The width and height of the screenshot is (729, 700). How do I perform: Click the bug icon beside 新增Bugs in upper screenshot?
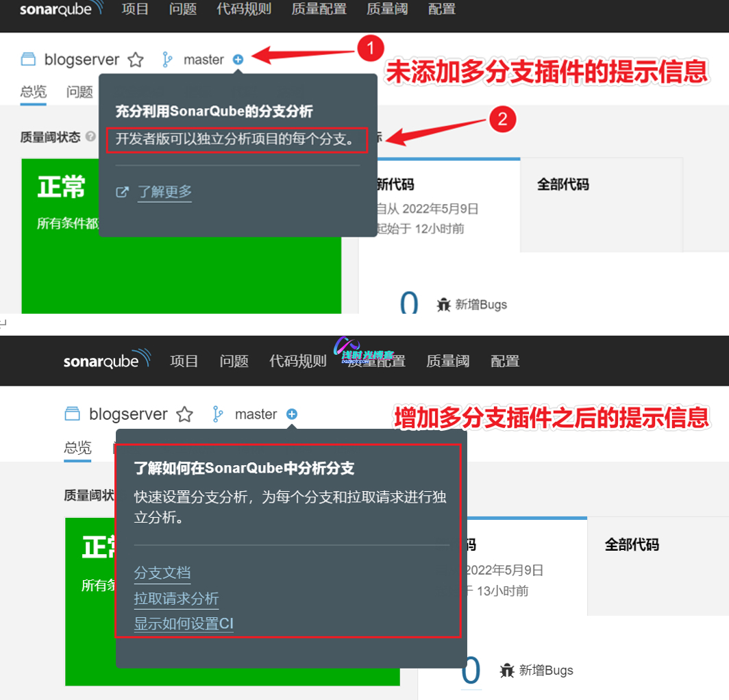tap(443, 305)
